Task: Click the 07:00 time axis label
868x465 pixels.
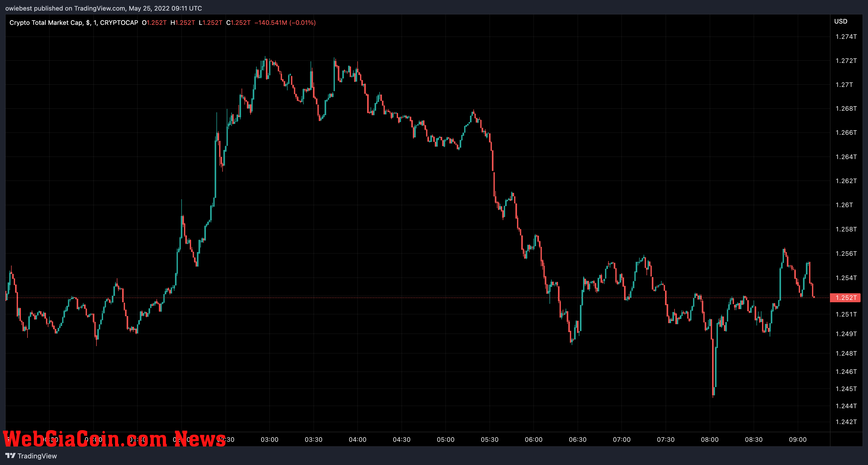Action: (622, 439)
